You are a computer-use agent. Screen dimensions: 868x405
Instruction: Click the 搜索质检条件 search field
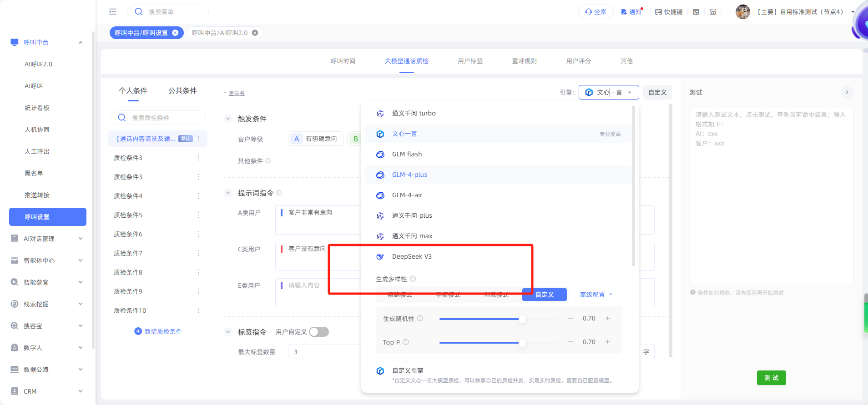pyautogui.click(x=158, y=118)
